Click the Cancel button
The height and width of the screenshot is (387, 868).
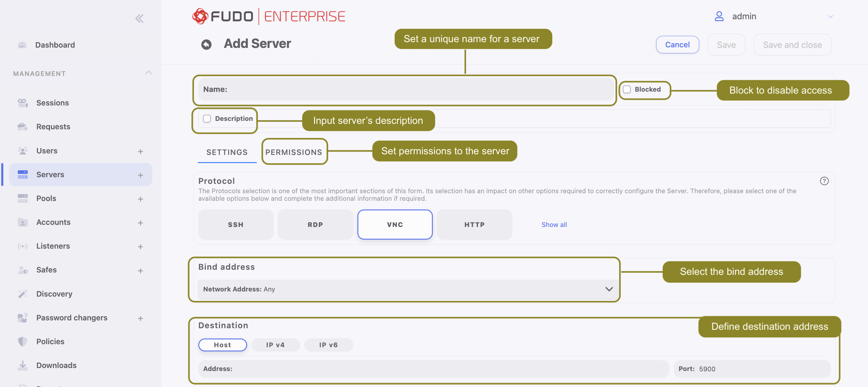pyautogui.click(x=677, y=45)
